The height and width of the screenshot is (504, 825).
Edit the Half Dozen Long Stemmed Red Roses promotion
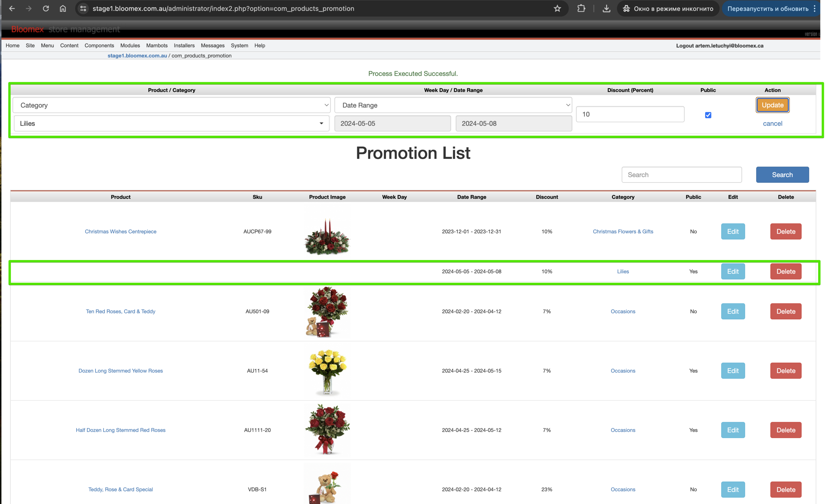733,430
